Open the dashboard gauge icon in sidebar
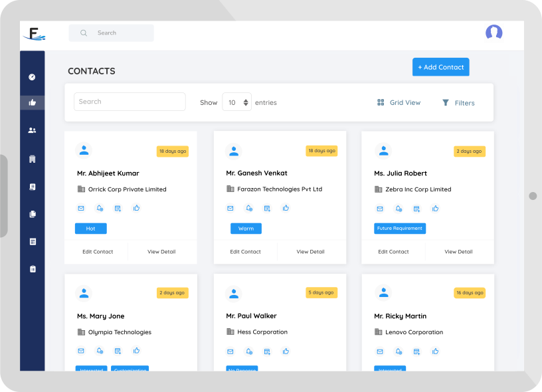 pos(32,77)
